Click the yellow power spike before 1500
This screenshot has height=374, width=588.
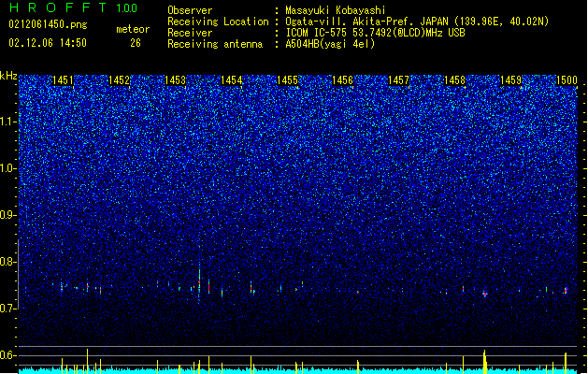(566, 363)
